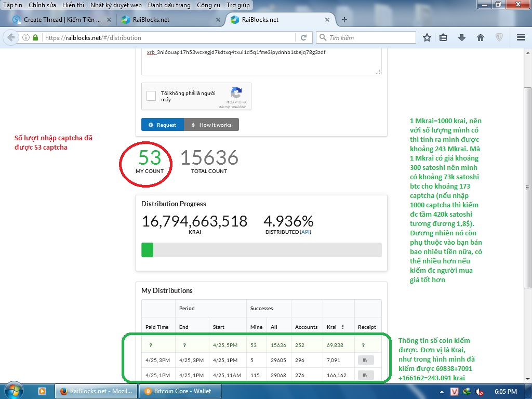Click the red V tray icon

pos(454,392)
